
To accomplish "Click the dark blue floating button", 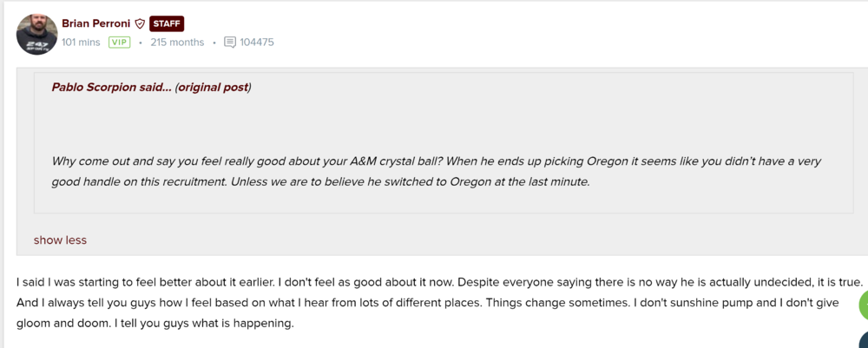I will point(864,341).
